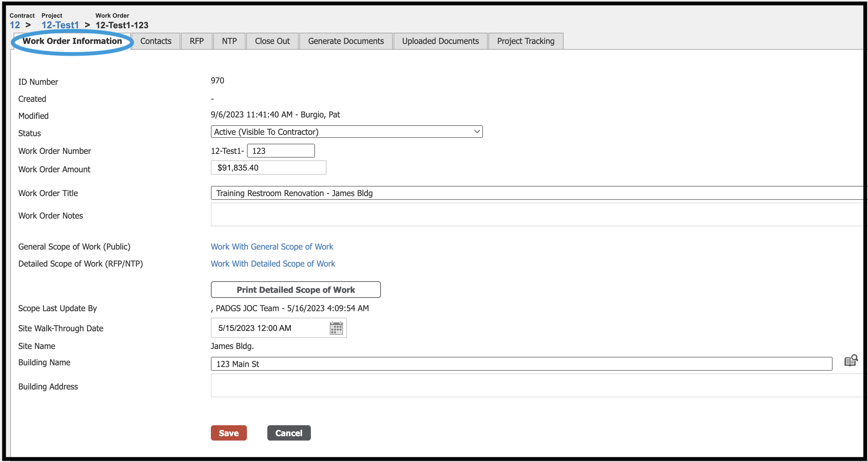Screen dimensions: 868x462
Task: Switch to the Project Tracking tab
Action: coord(525,41)
